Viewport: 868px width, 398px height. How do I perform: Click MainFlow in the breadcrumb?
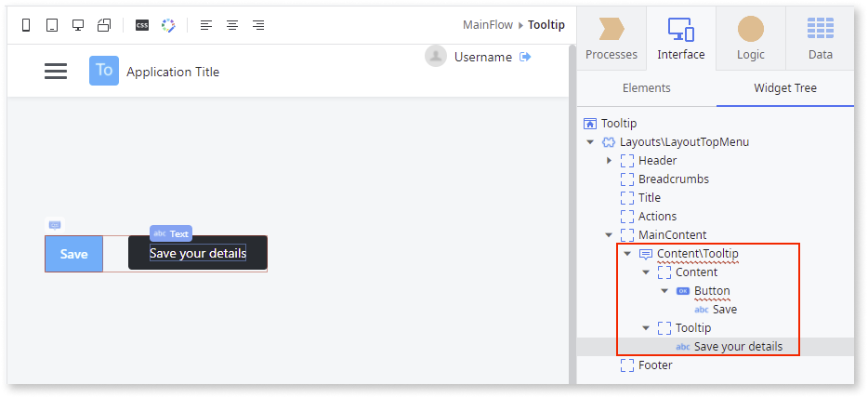click(x=489, y=25)
